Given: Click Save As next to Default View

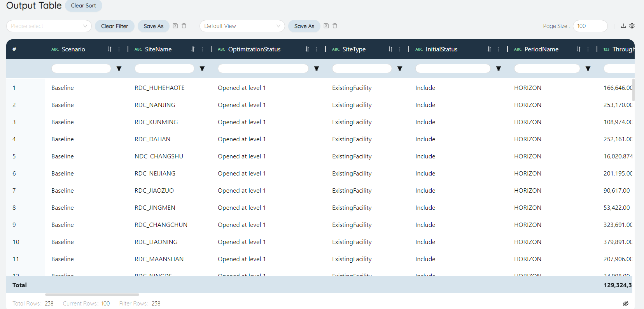Looking at the screenshot, I should [304, 26].
